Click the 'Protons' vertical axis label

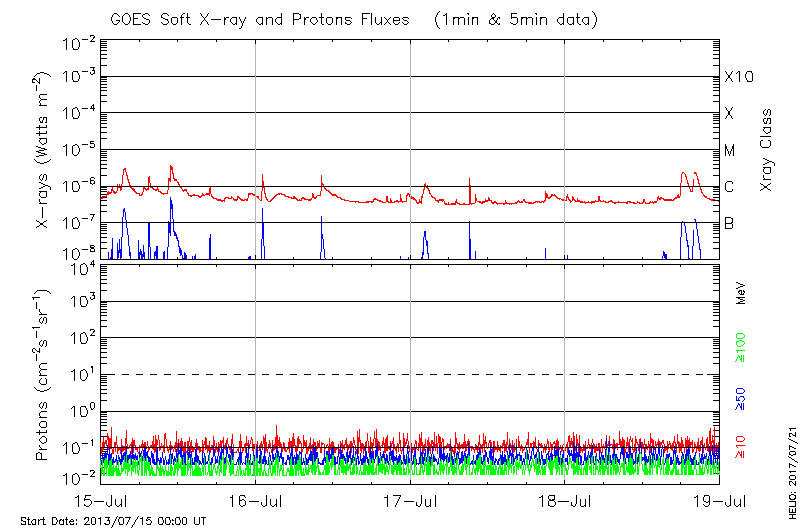44,370
